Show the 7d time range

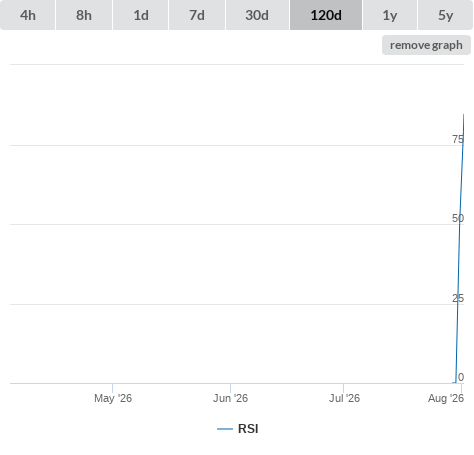pos(197,15)
